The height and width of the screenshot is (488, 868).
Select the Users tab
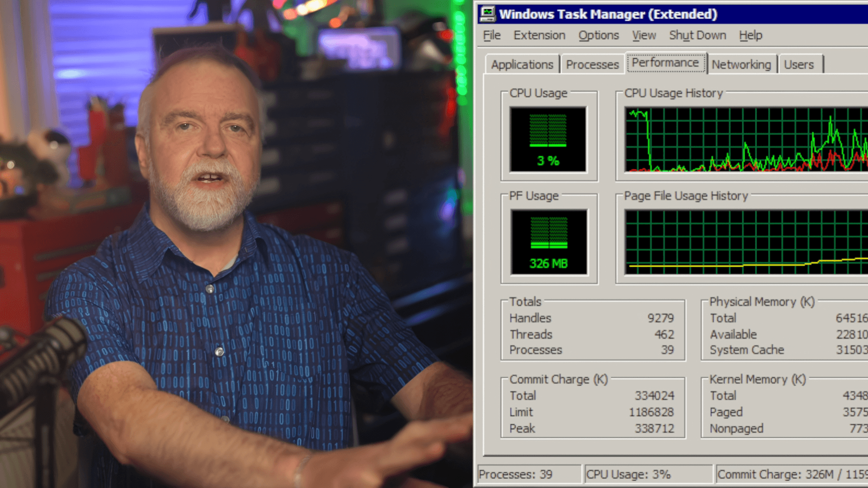pyautogui.click(x=800, y=64)
